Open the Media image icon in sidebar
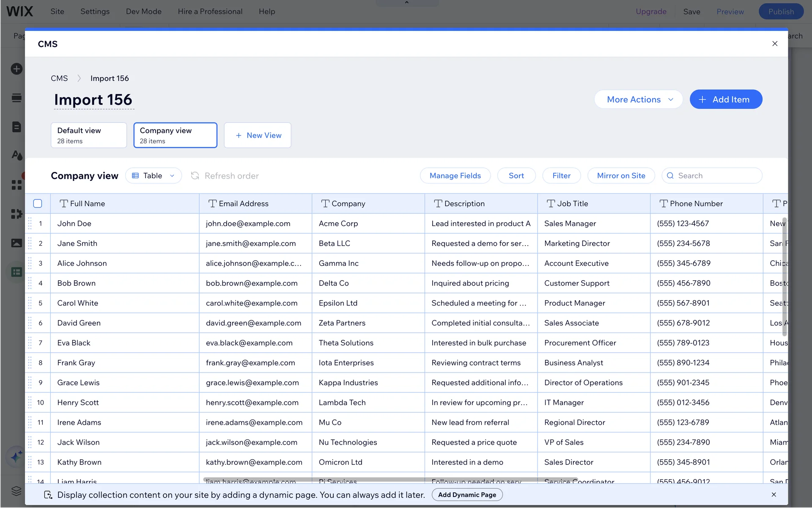The width and height of the screenshot is (812, 508). pyautogui.click(x=16, y=243)
